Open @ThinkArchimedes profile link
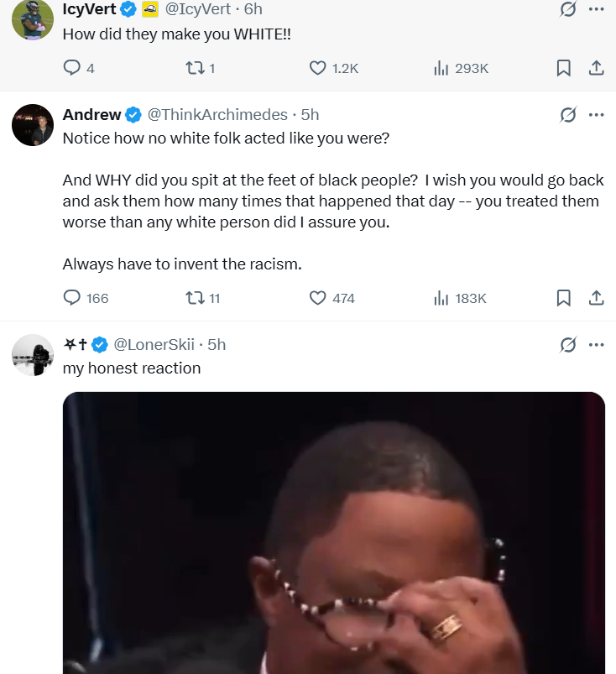The height and width of the screenshot is (674, 616). point(217,115)
